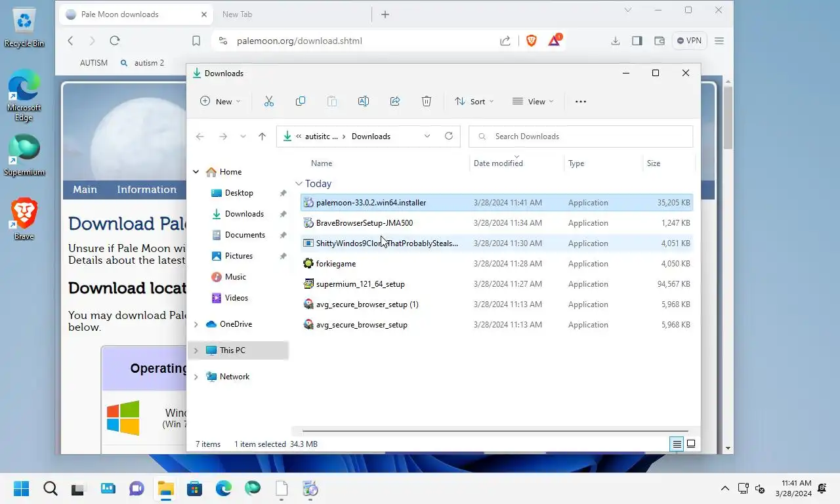
Task: Toggle the browser sidebar panel icon
Action: coord(637,41)
